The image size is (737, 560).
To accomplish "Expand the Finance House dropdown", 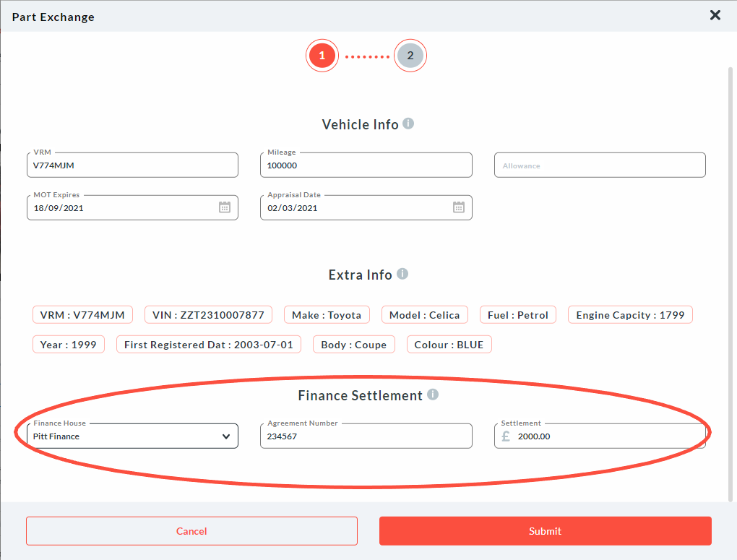I will point(226,436).
